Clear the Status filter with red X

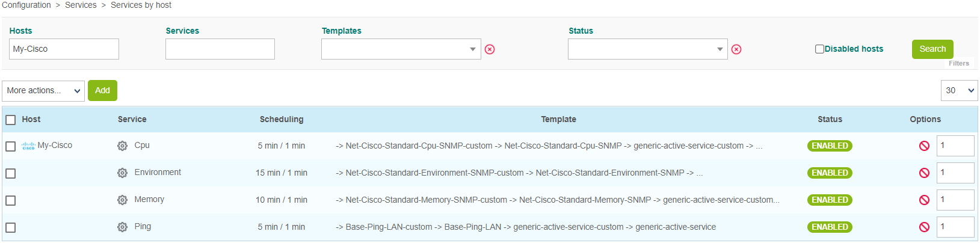[x=736, y=49]
